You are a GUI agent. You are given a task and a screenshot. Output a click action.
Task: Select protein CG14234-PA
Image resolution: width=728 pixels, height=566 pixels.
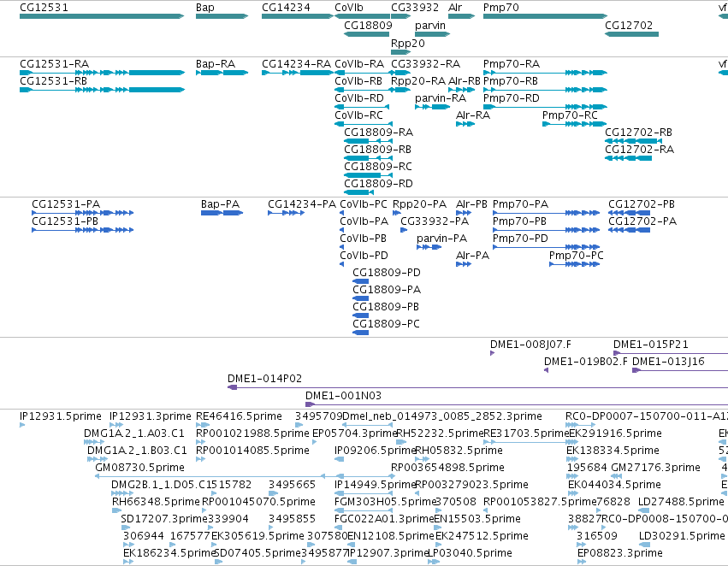pos(286,213)
